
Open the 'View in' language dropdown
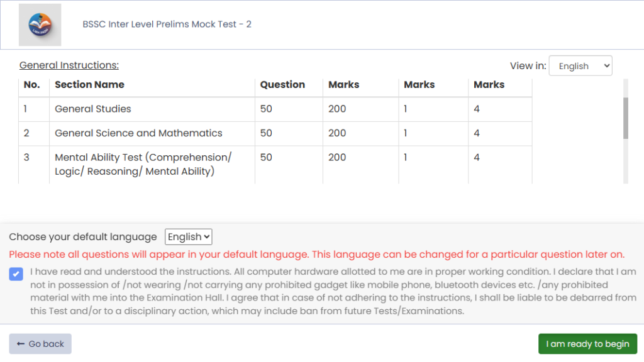click(x=580, y=66)
